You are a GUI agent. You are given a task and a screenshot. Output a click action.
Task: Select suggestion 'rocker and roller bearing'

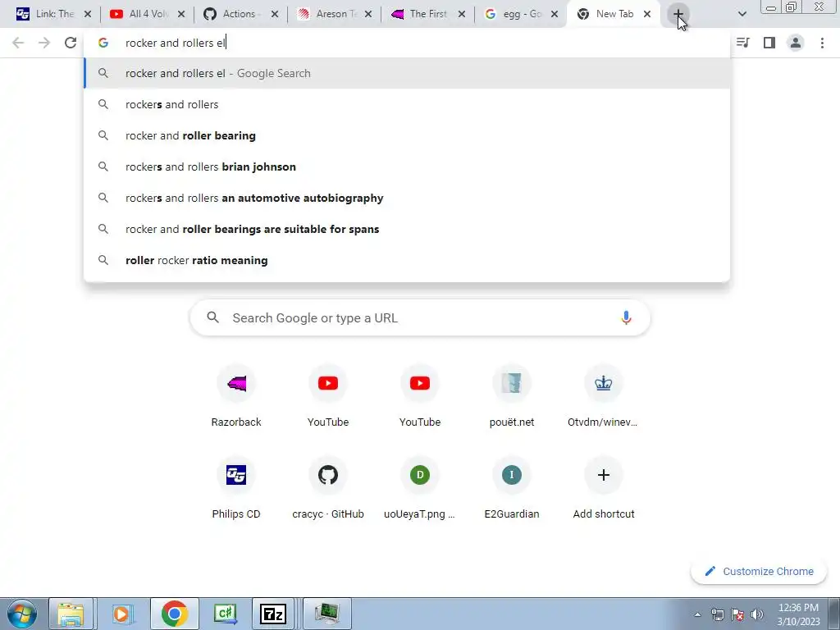[407, 135]
